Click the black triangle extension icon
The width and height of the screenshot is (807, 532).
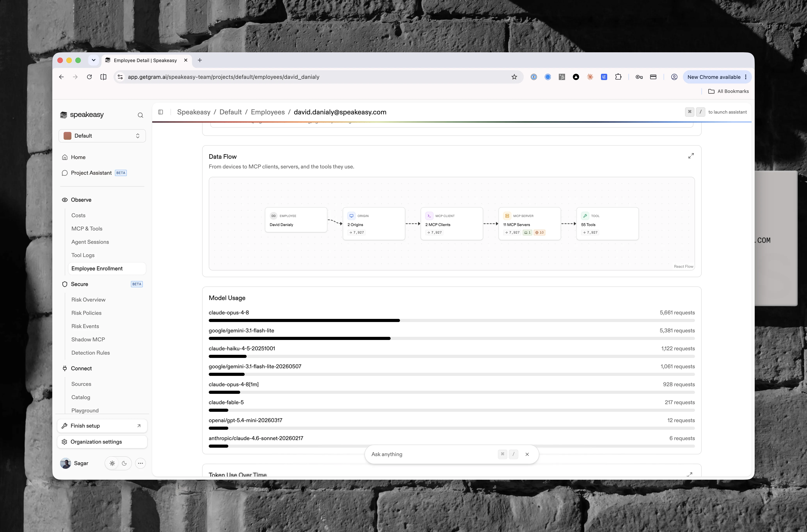click(x=576, y=77)
